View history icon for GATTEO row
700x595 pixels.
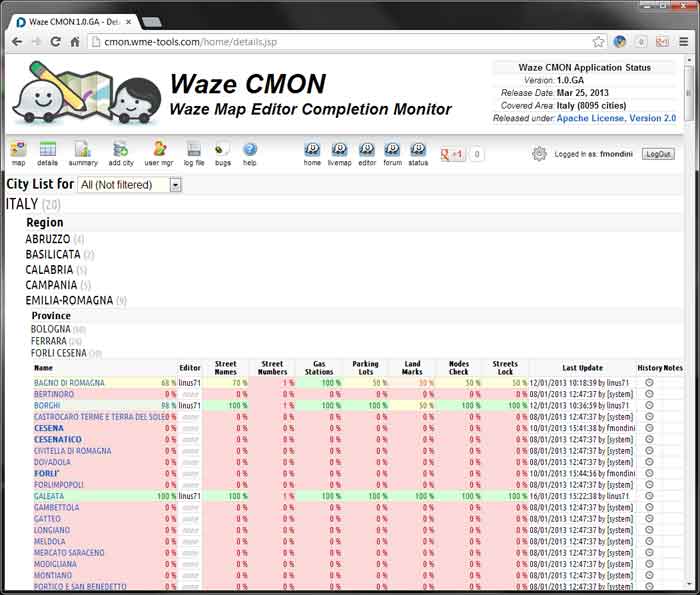coord(649,519)
